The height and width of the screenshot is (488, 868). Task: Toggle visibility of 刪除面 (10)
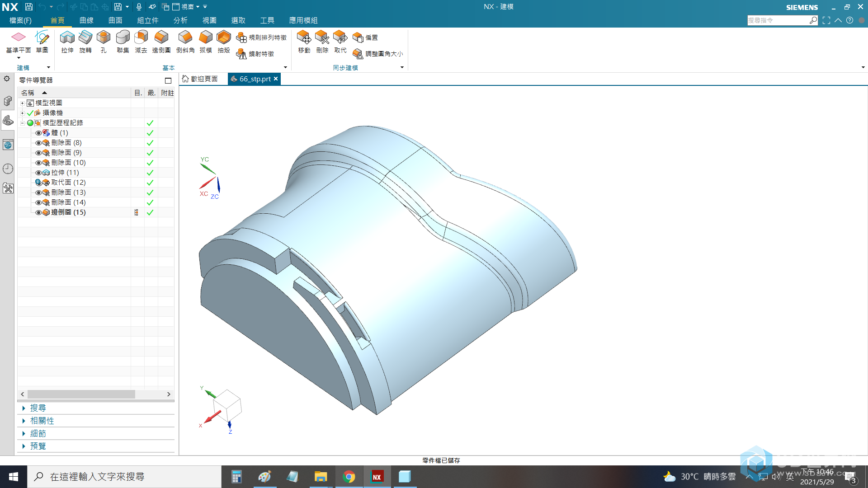click(x=38, y=163)
